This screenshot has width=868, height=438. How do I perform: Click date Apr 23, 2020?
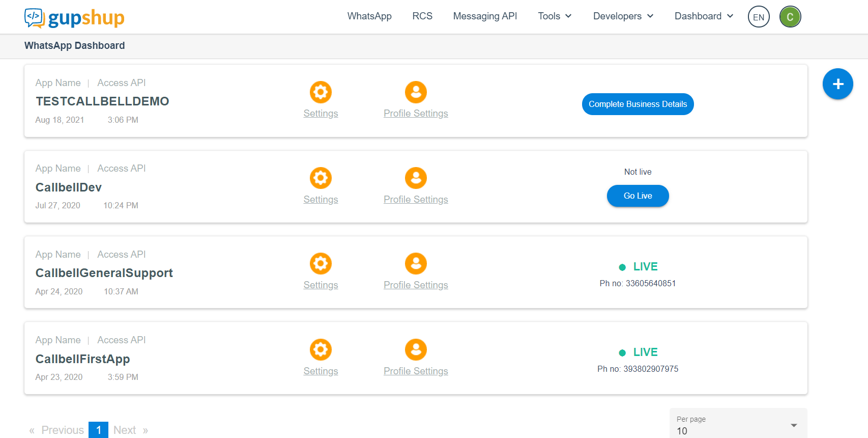click(59, 377)
